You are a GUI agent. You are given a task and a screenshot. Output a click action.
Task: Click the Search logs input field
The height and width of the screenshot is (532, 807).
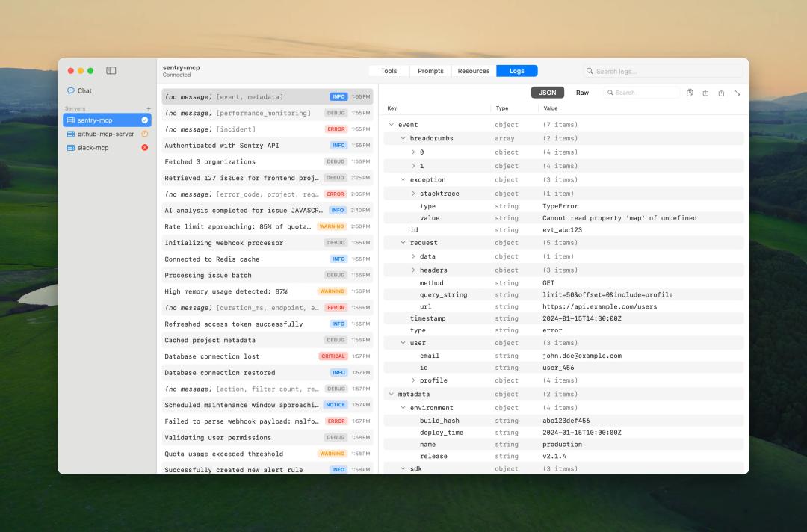pos(665,71)
